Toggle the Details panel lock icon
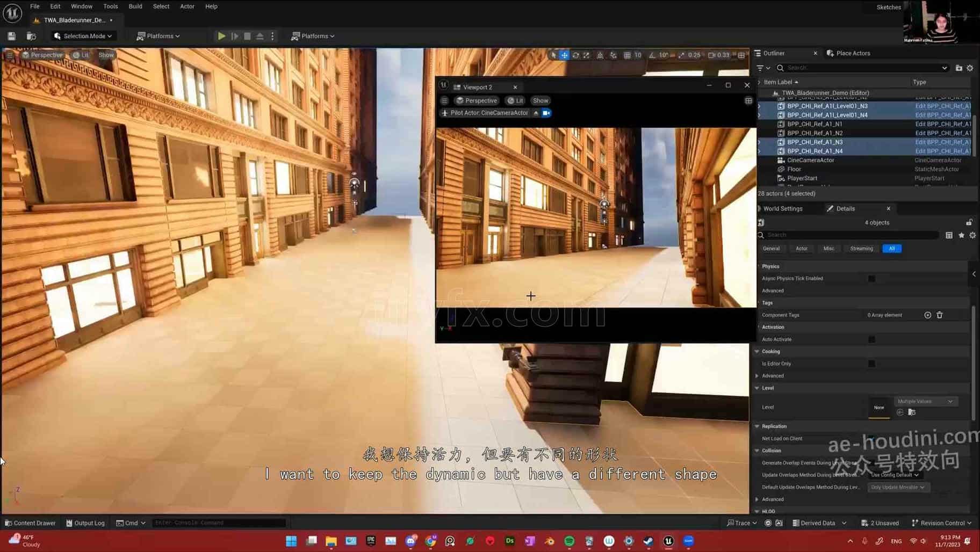Image resolution: width=980 pixels, height=552 pixels. click(969, 222)
